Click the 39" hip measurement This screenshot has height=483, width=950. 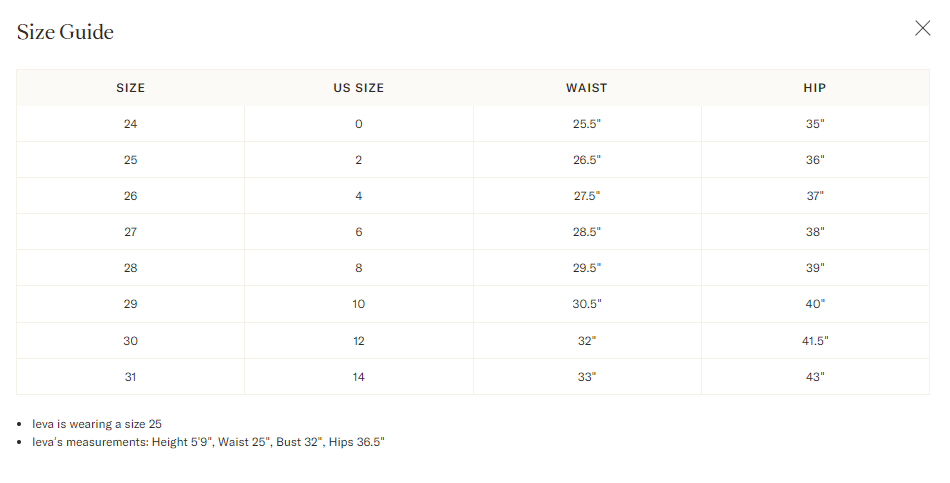pyautogui.click(x=815, y=268)
